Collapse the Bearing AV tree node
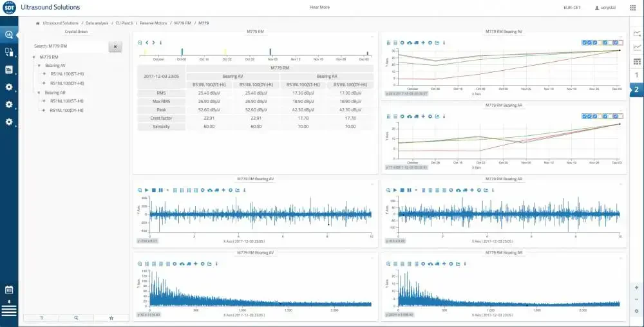Image resolution: width=644 pixels, height=327 pixels. pos(39,66)
